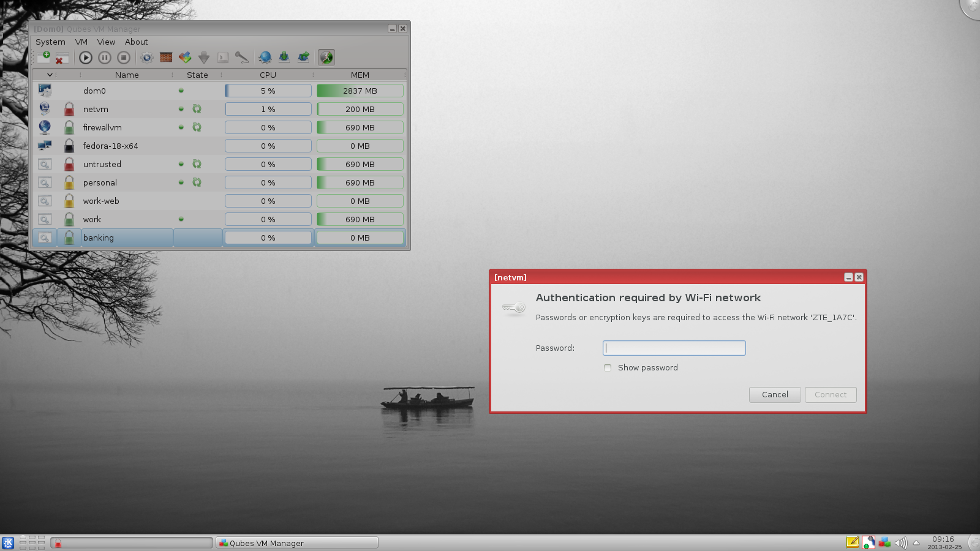This screenshot has width=980, height=551.
Task: Click the Backup VMs toolbar icon
Action: tap(284, 58)
